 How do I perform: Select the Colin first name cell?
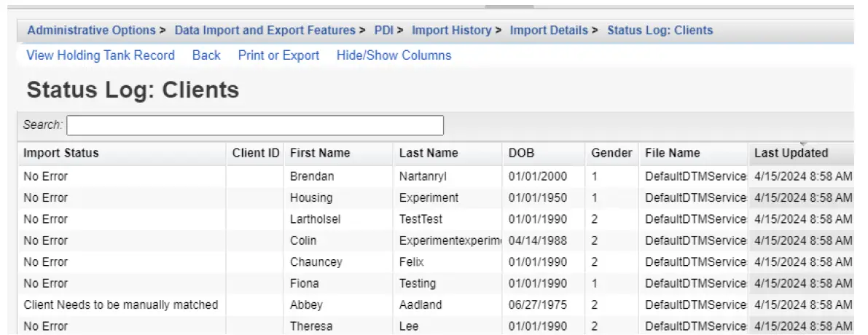(340, 240)
